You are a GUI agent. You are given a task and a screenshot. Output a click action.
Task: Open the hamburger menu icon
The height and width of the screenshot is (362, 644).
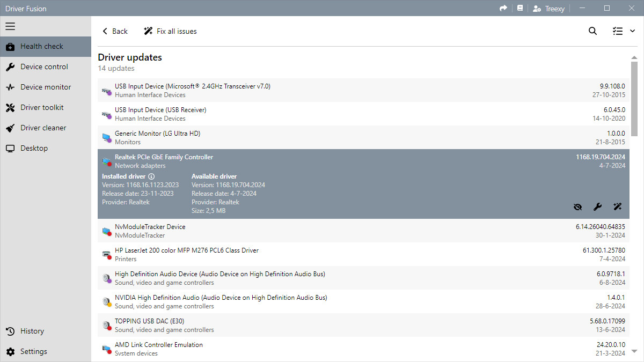point(10,26)
